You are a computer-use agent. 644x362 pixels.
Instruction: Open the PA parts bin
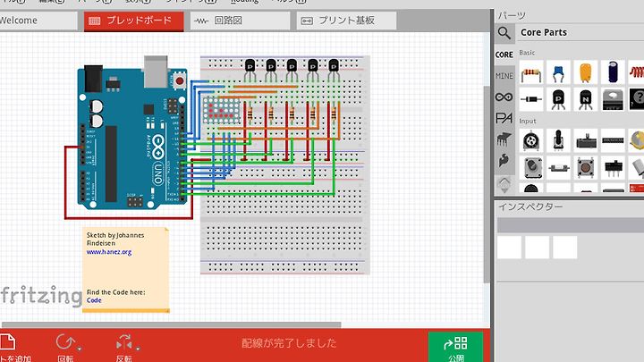(x=504, y=118)
